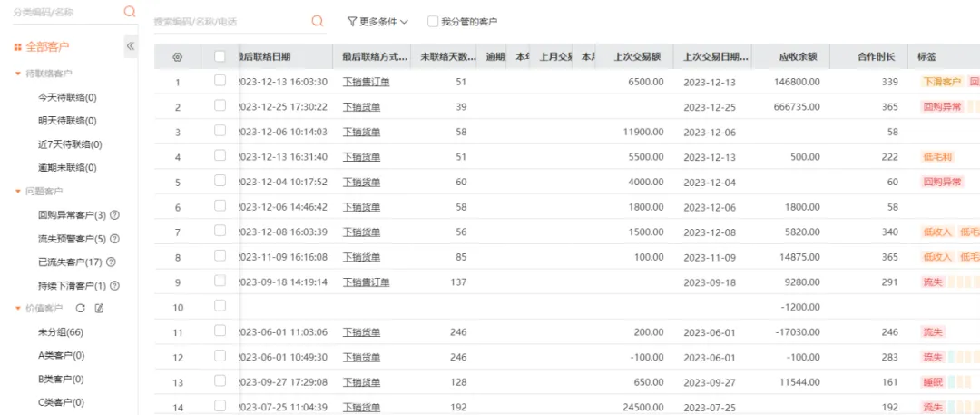Select 近7天待联络(0) item
980x415 pixels.
[70, 144]
